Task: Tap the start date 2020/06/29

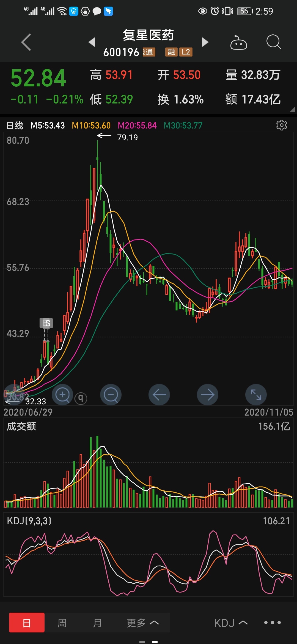Action: 28,412
